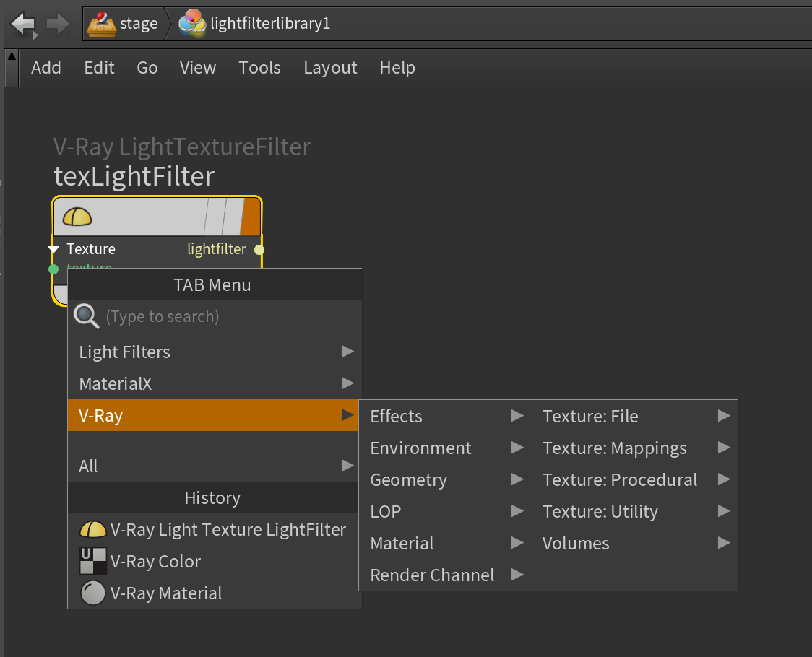This screenshot has width=812, height=657.
Task: Open the Environment submenu
Action: pos(446,448)
